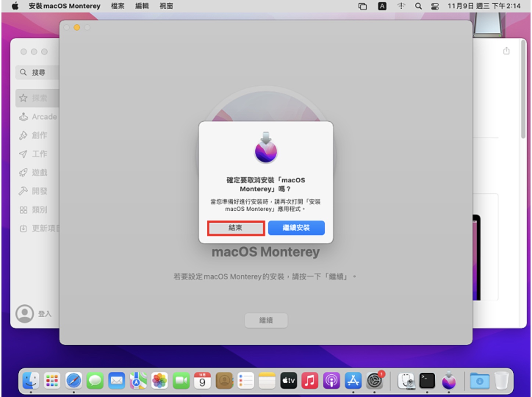Open the input source menu (A icon)
Viewport: 532px width, 397px height.
click(x=382, y=6)
